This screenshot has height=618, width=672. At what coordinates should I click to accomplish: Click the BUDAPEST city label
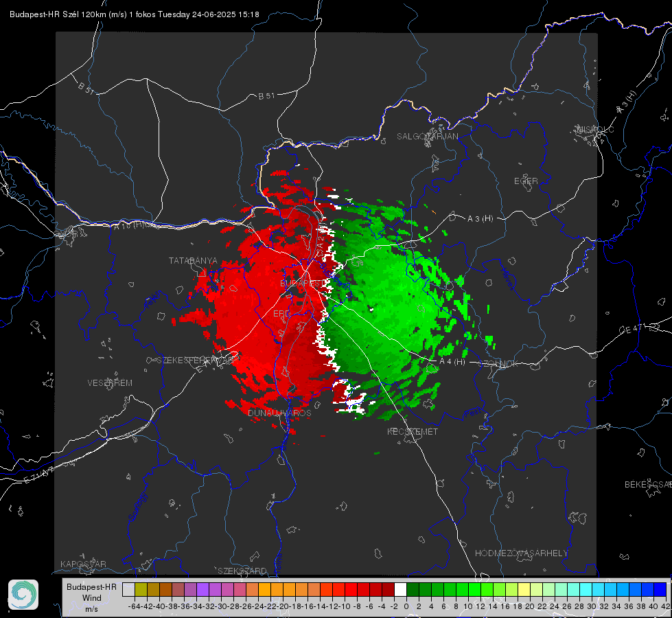point(301,284)
